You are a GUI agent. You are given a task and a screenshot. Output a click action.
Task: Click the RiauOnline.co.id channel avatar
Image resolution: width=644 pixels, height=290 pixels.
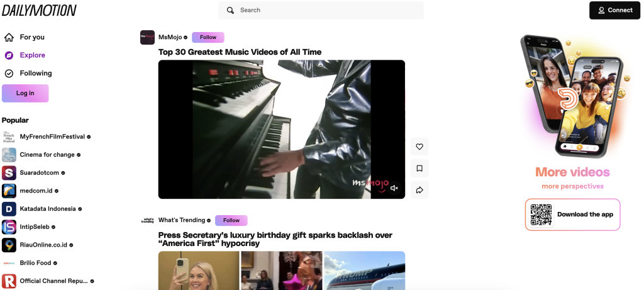coord(9,245)
